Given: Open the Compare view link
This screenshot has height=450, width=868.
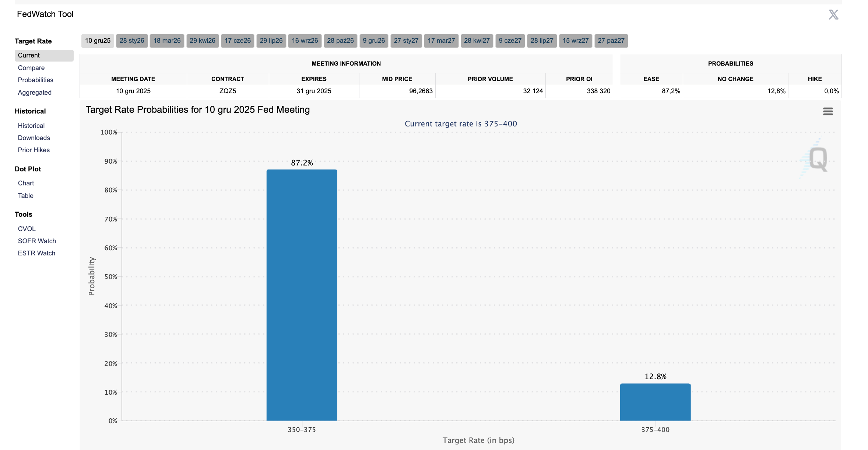Looking at the screenshot, I should pos(31,68).
